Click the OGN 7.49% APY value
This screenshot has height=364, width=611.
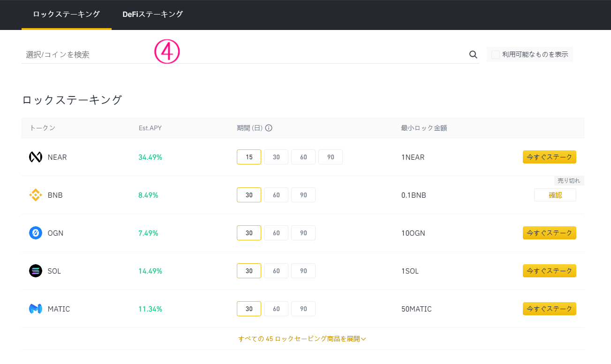click(148, 233)
